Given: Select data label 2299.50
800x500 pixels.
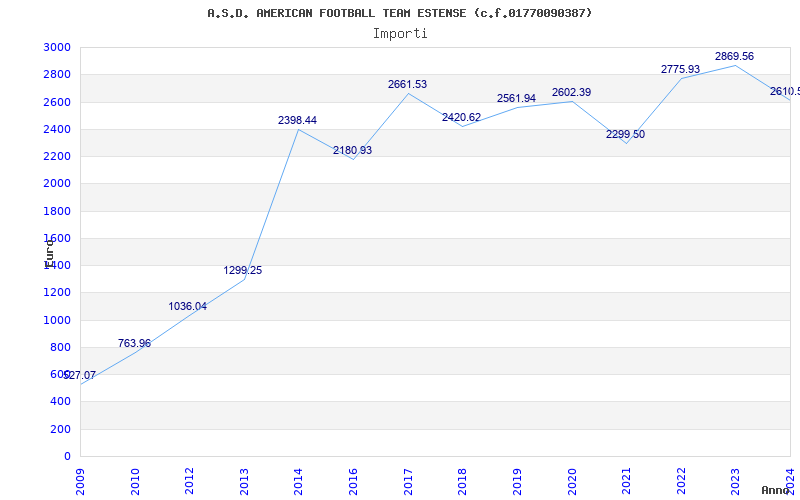Looking at the screenshot, I should coord(626,135).
